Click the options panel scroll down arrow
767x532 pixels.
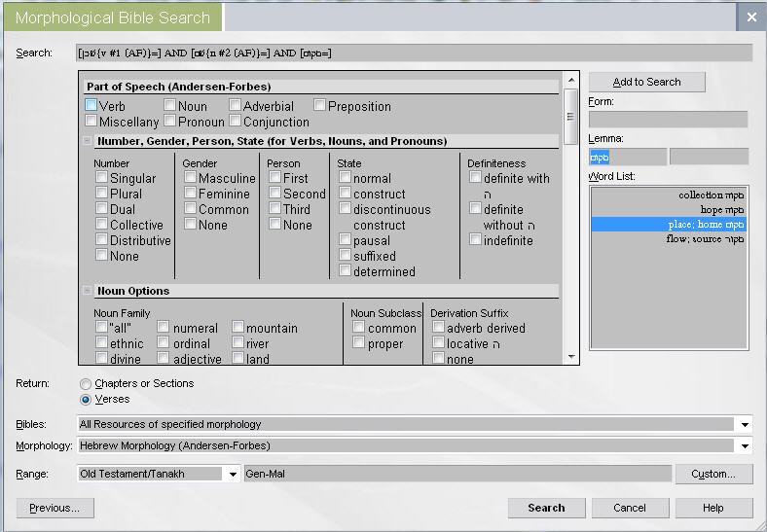point(570,357)
